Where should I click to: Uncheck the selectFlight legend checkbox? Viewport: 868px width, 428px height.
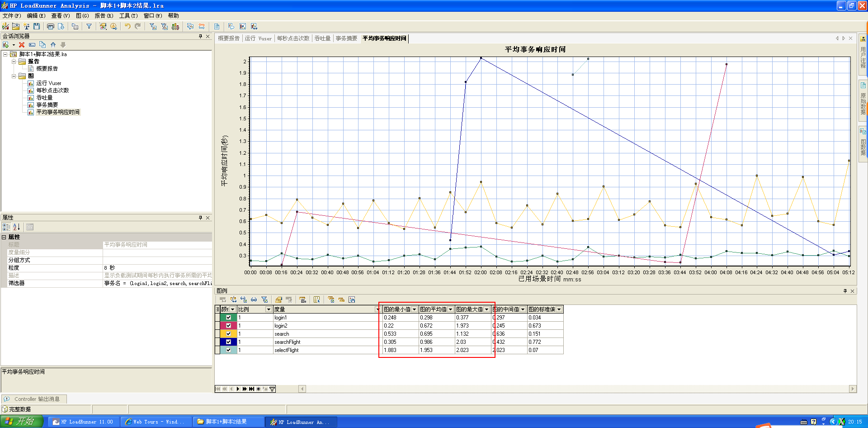coord(228,350)
